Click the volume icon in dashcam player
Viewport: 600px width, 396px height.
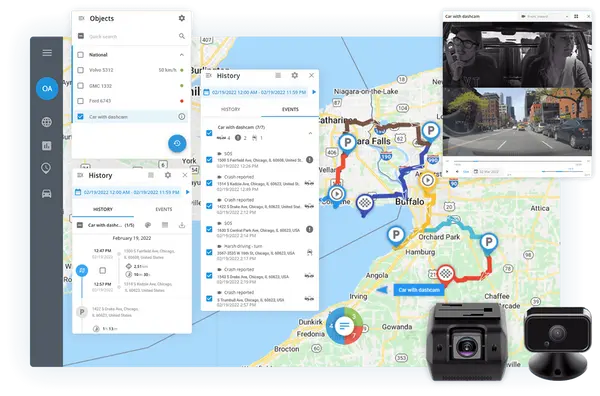tap(457, 171)
